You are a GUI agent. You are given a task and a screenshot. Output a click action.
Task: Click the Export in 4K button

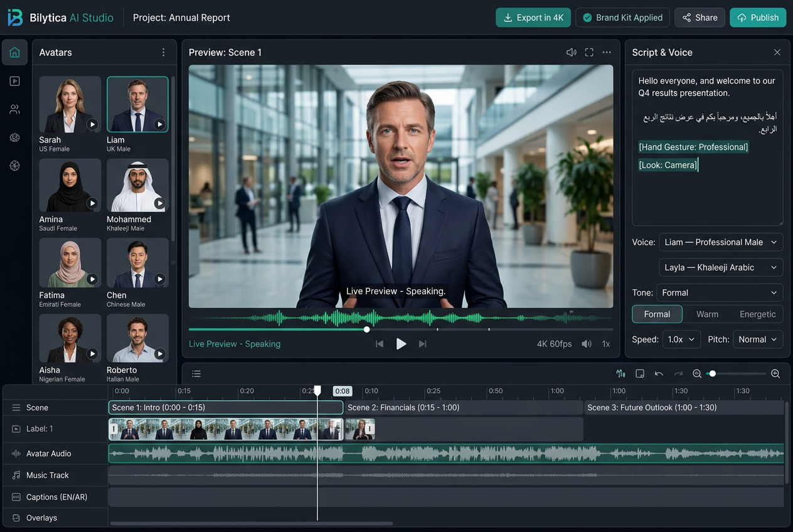click(x=533, y=18)
